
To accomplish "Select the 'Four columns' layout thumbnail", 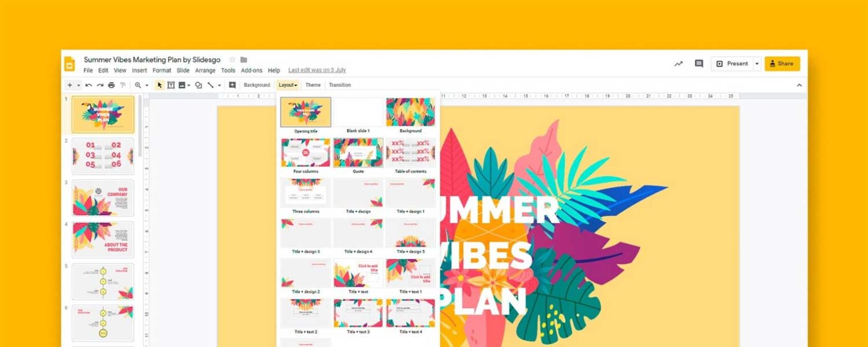I will point(305,153).
